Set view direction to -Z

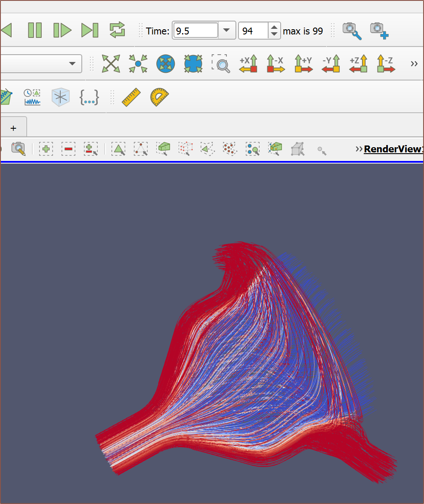(386, 64)
